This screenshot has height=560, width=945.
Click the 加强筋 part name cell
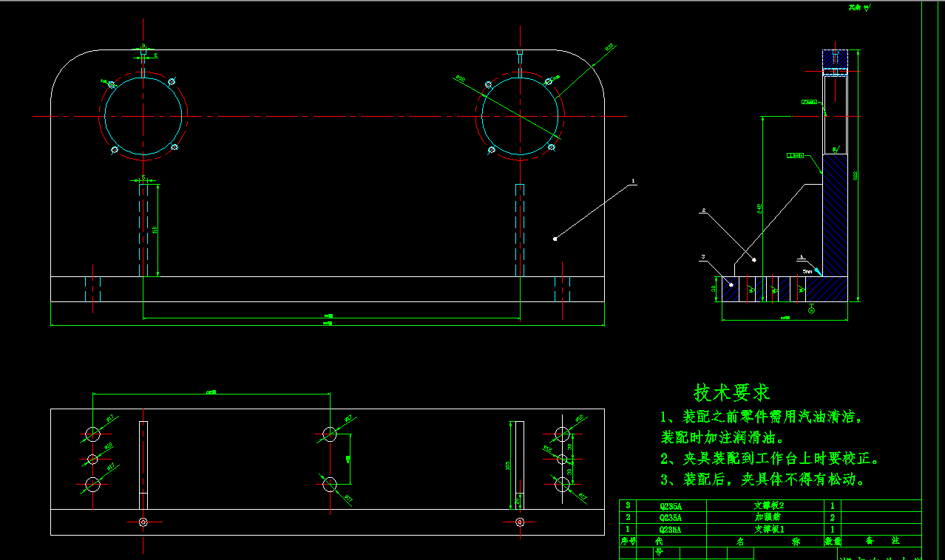767,518
